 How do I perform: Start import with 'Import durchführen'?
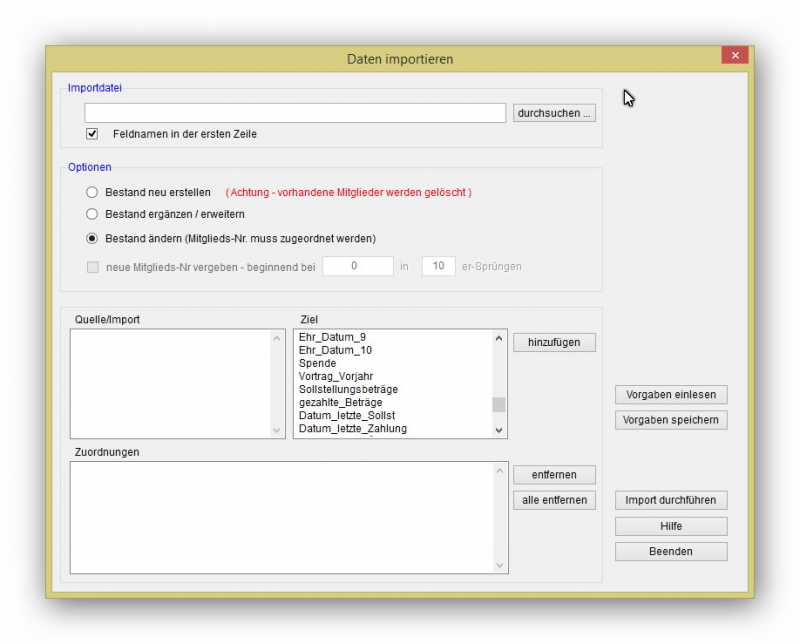(670, 500)
